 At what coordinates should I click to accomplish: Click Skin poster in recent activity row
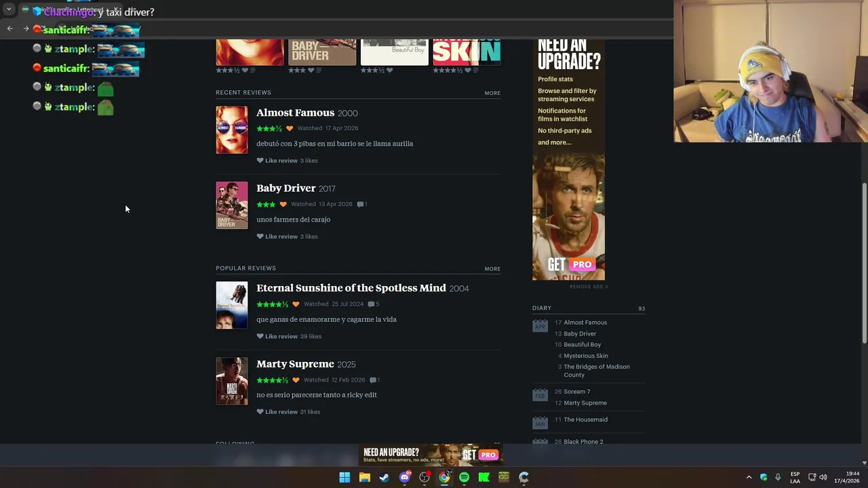467,52
